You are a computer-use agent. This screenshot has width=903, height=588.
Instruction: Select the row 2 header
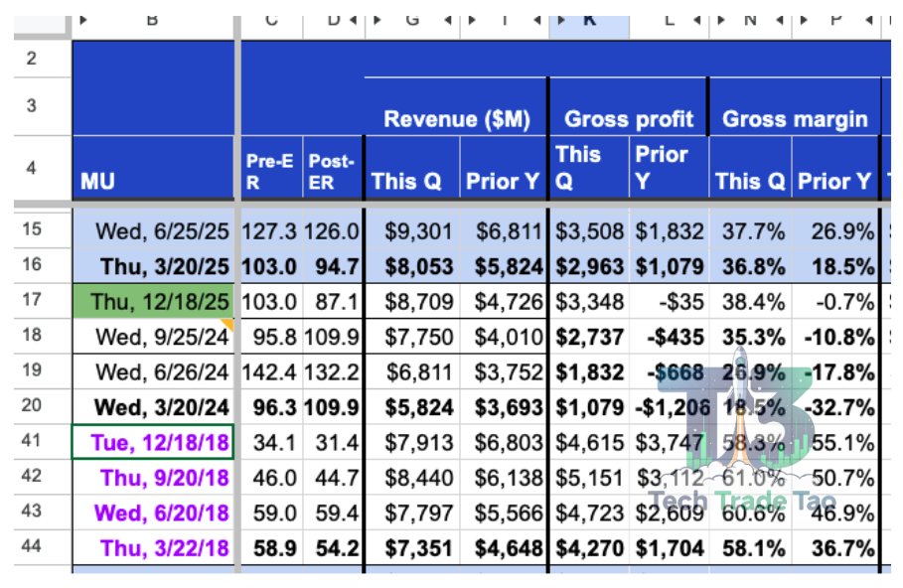pyautogui.click(x=42, y=59)
